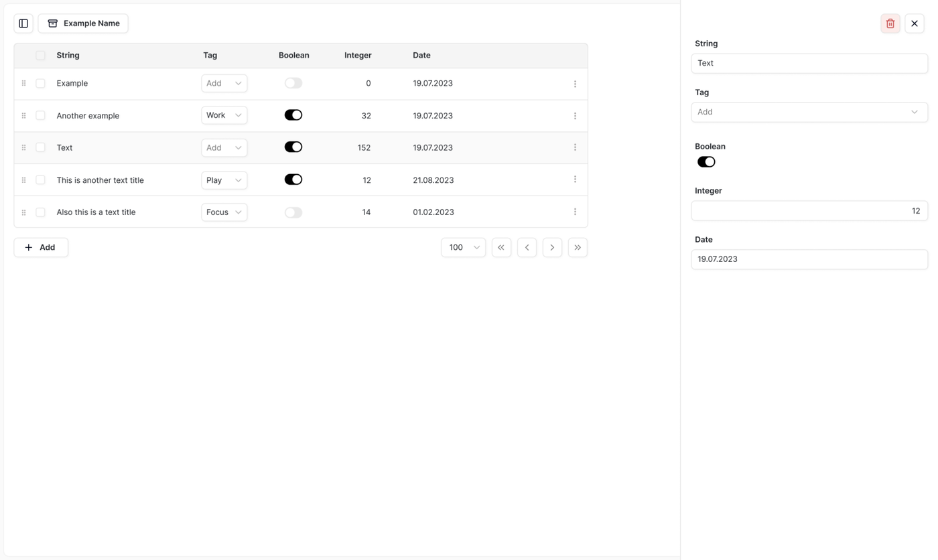
Task: Go to the last page
Action: pos(578,247)
